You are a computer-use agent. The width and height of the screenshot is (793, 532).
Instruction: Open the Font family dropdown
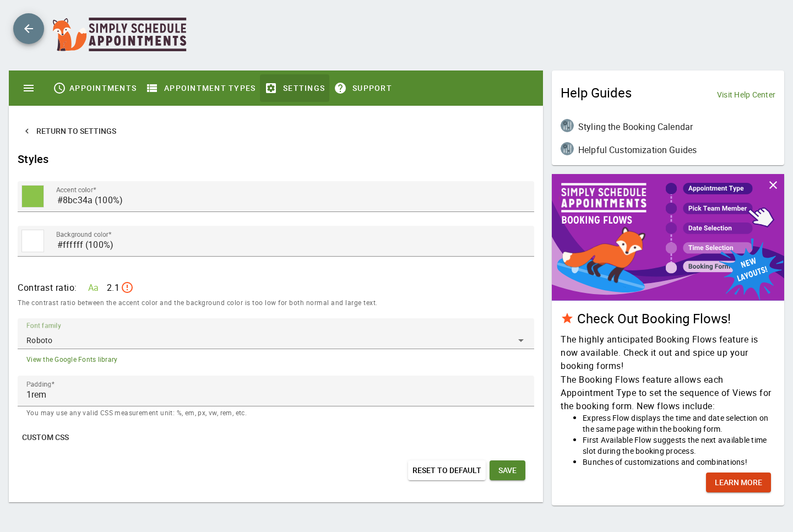[x=276, y=334]
